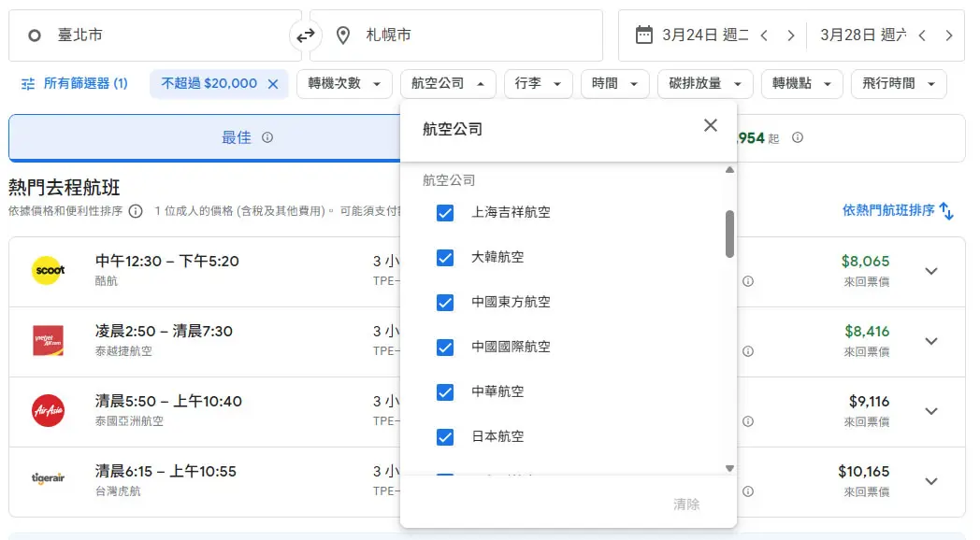Open the 飛行時間 filter menu
980x540 pixels.
(x=899, y=84)
